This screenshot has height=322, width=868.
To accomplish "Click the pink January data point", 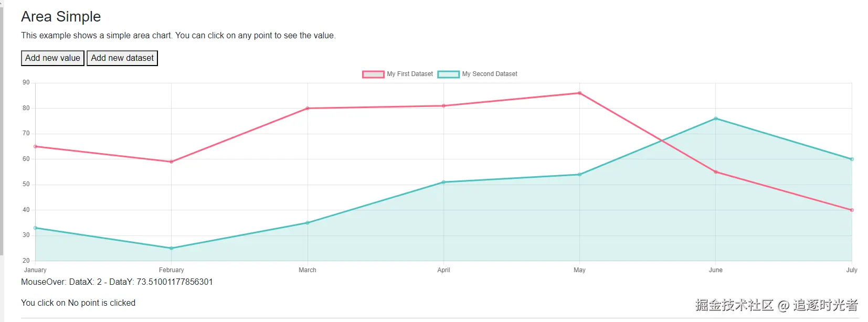I will 35,146.
